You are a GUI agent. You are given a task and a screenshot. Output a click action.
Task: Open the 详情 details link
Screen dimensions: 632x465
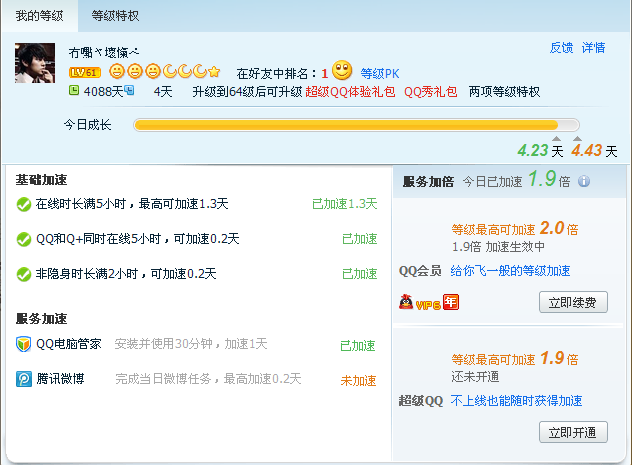(593, 48)
